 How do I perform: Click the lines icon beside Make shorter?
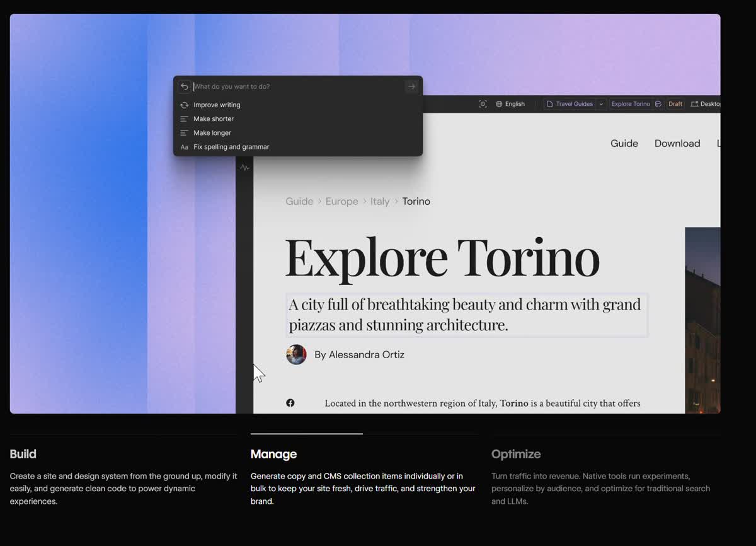point(185,119)
